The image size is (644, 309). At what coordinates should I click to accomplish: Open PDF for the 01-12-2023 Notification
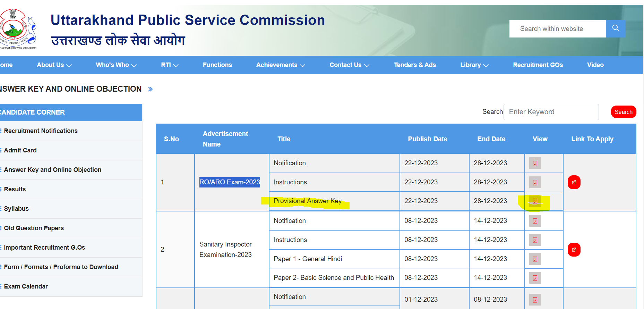click(535, 300)
